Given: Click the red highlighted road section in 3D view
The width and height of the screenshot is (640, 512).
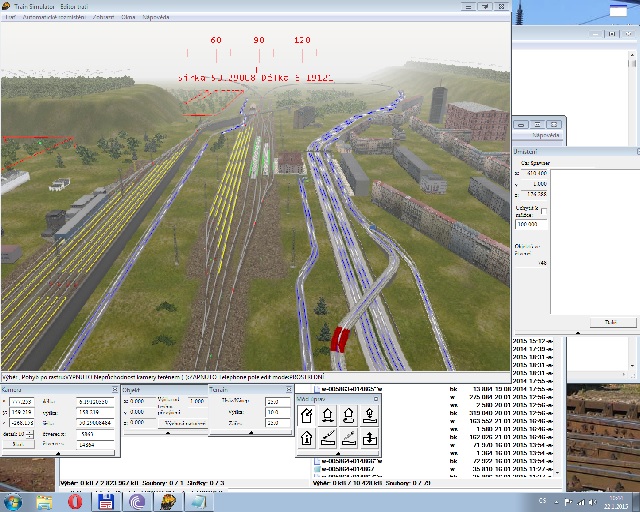Looking at the screenshot, I should [340, 340].
